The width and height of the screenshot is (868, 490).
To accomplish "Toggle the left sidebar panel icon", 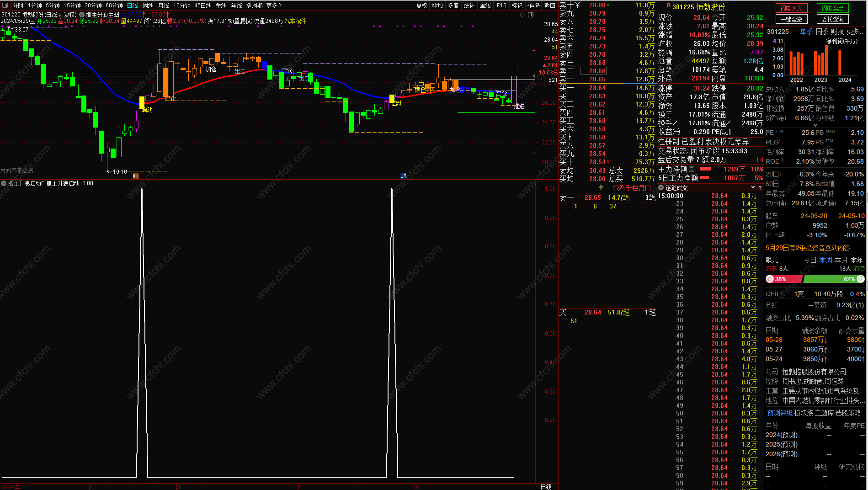I will pos(5,5).
